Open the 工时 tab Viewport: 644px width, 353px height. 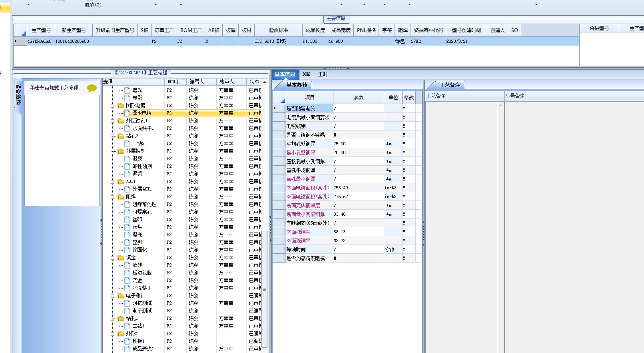[323, 74]
